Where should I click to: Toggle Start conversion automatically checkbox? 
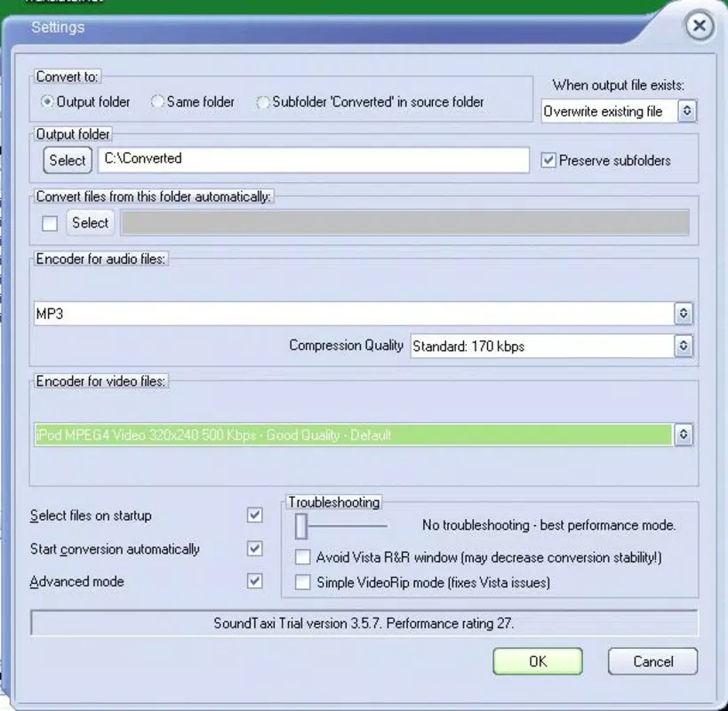[254, 548]
